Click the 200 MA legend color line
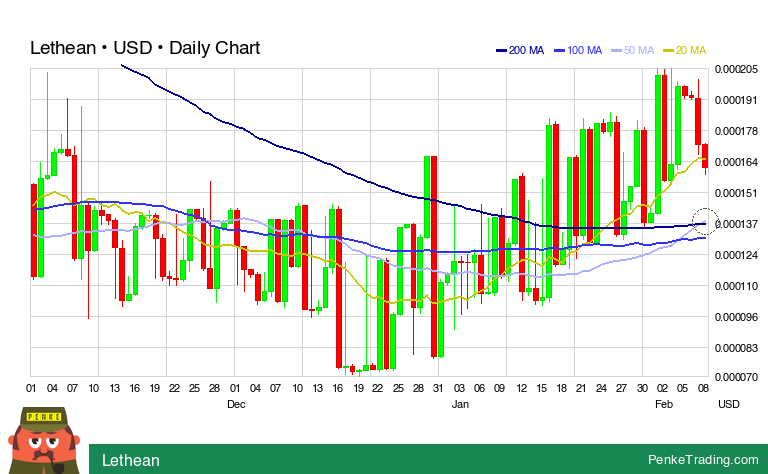 click(501, 50)
